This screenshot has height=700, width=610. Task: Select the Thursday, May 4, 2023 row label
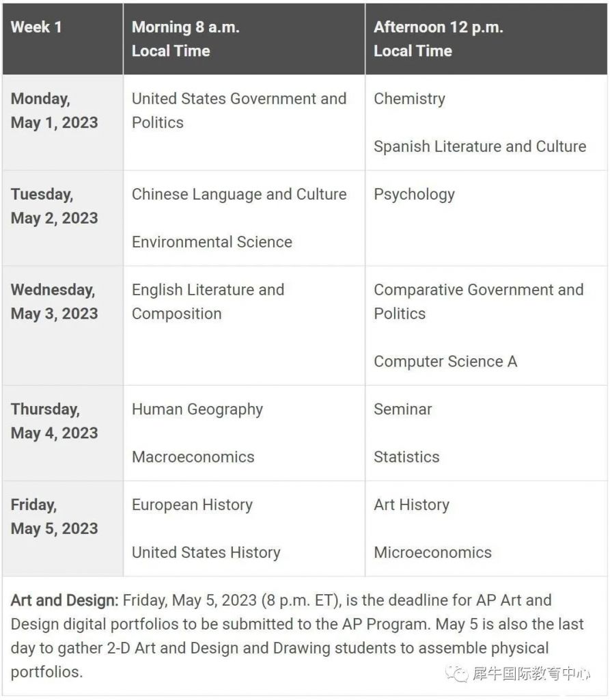point(54,421)
